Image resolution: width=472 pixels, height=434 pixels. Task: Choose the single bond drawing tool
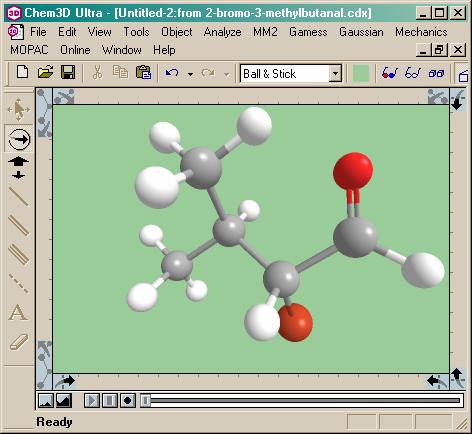pos(18,197)
